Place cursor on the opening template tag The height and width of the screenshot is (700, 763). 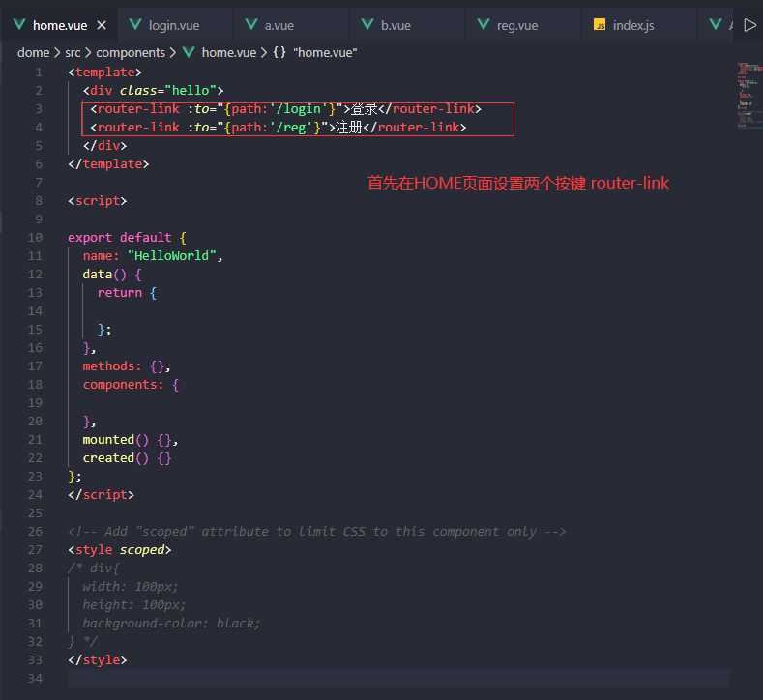tap(104, 73)
